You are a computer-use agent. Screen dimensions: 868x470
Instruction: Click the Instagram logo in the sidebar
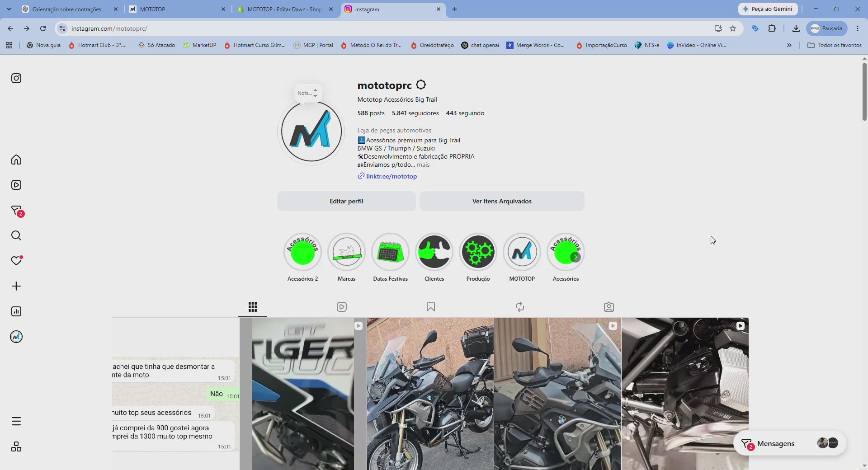click(16, 78)
